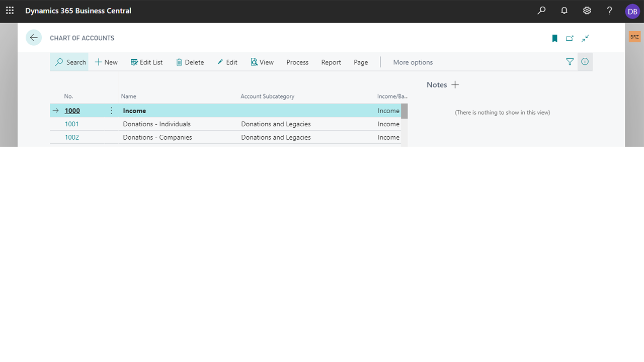The width and height of the screenshot is (644, 362).
Task: Collapse the page with the shrink icon
Action: pos(585,38)
